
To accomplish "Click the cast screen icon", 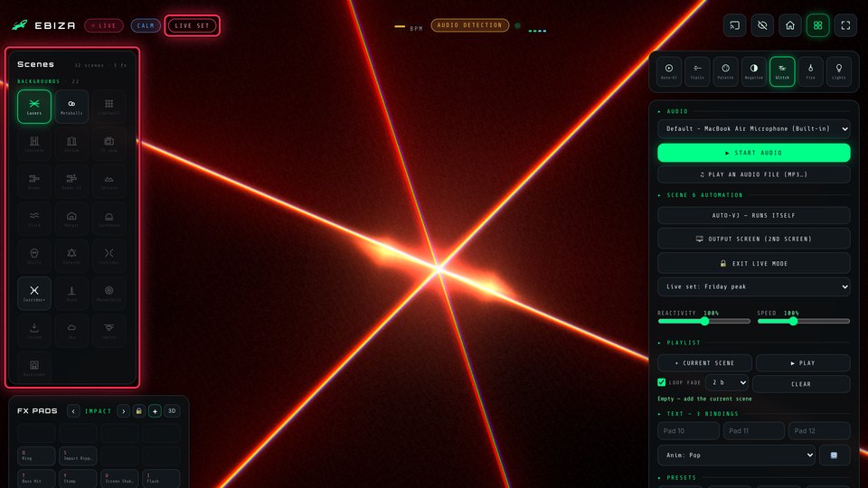I will click(734, 25).
